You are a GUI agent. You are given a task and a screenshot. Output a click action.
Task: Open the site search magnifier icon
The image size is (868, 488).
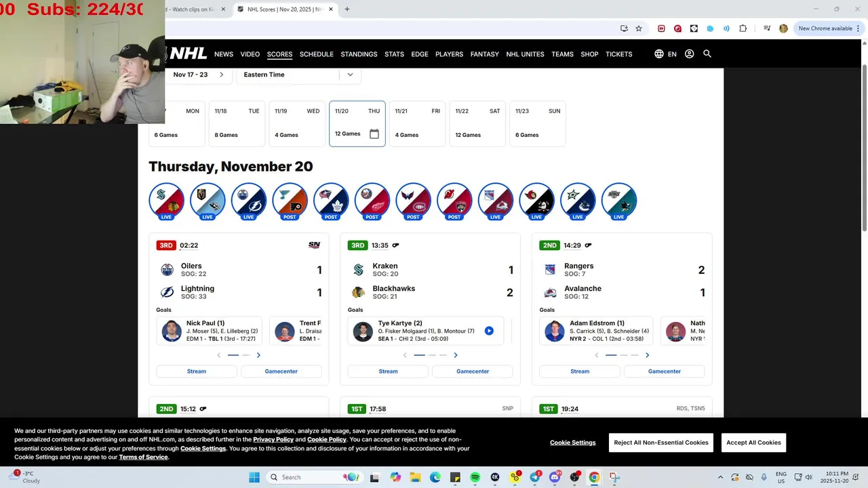click(707, 54)
